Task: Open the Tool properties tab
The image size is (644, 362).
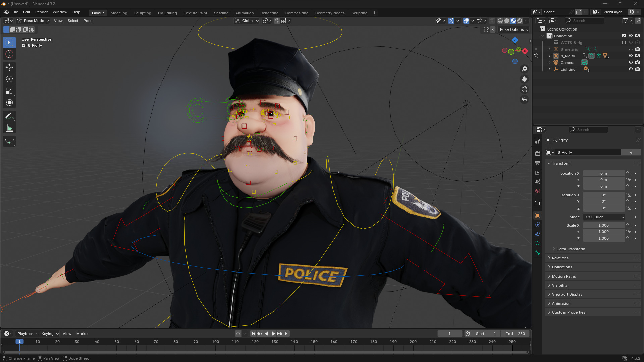Action: [538, 141]
